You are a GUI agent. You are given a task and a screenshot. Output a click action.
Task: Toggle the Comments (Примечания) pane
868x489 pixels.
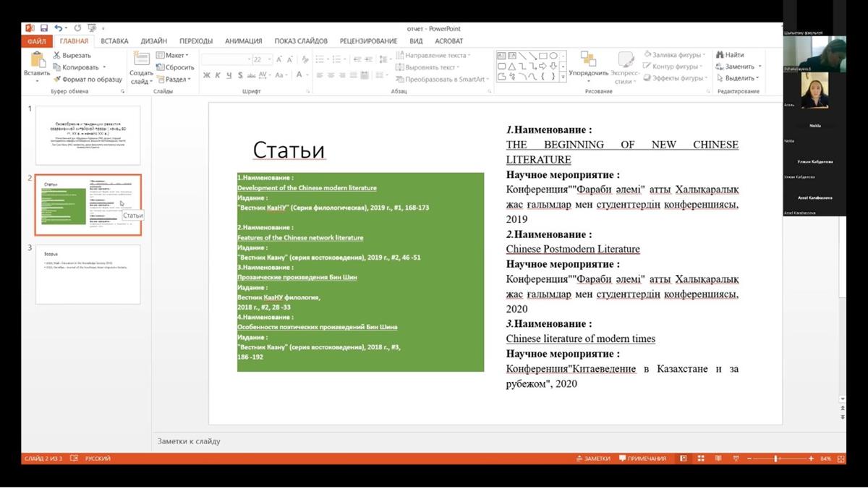pos(642,459)
